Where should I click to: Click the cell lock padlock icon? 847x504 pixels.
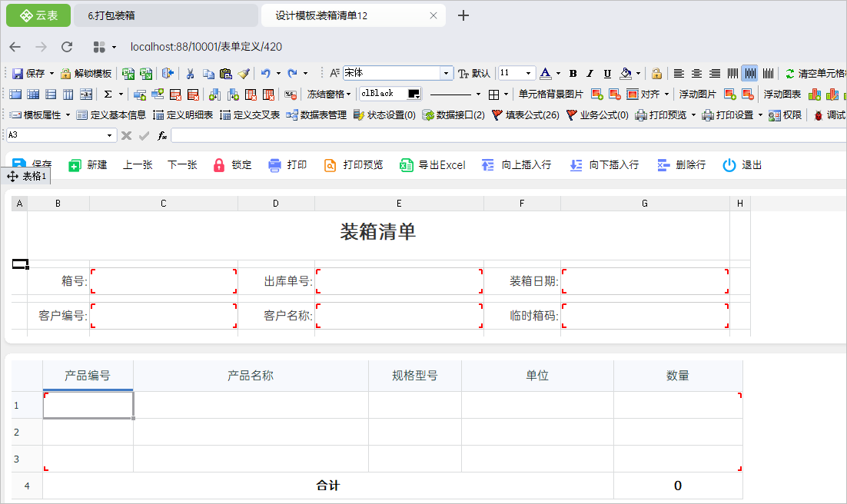pos(656,74)
